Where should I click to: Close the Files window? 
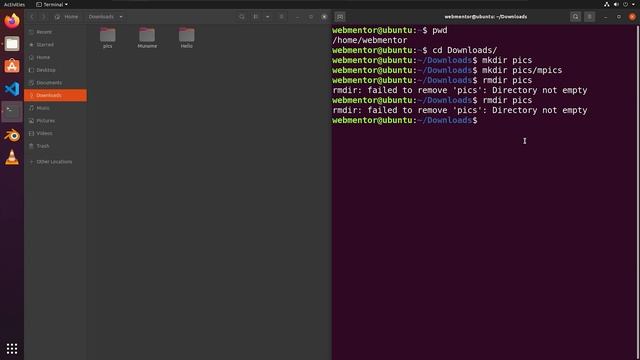click(x=324, y=17)
